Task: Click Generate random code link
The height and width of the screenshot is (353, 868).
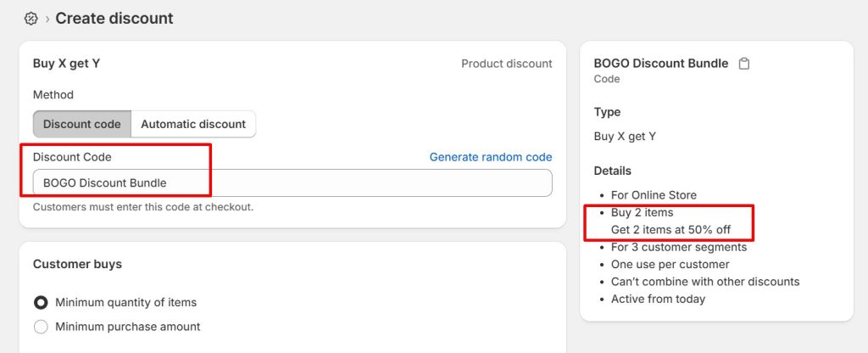Action: [x=490, y=157]
